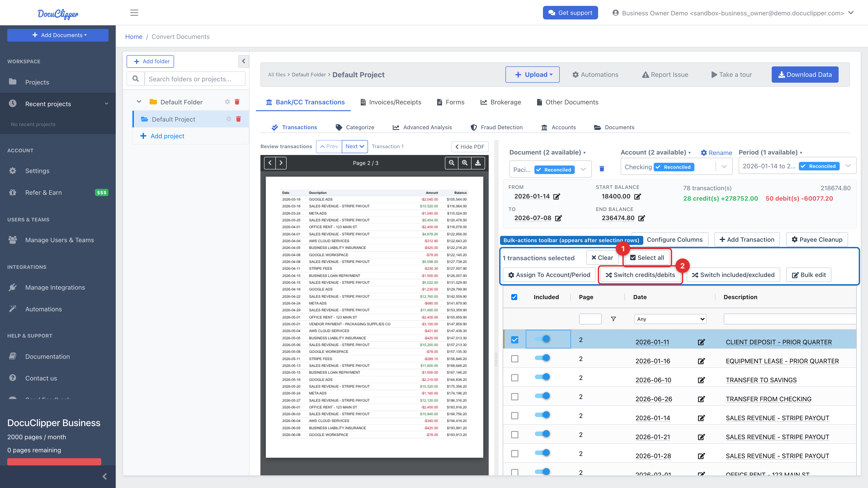Open the Upload dropdown
This screenshot has height=488, width=868.
tap(532, 74)
